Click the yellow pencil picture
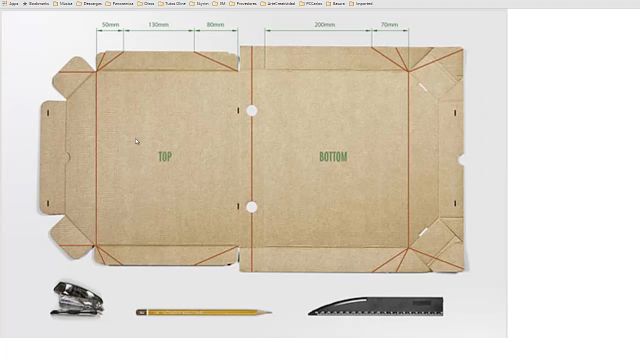The height and width of the screenshot is (360, 640). (204, 312)
